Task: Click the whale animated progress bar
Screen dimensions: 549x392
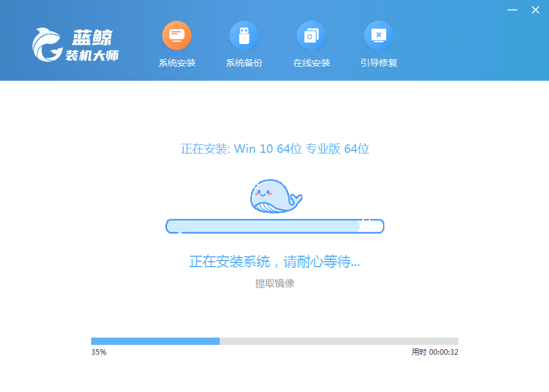Action: [275, 226]
